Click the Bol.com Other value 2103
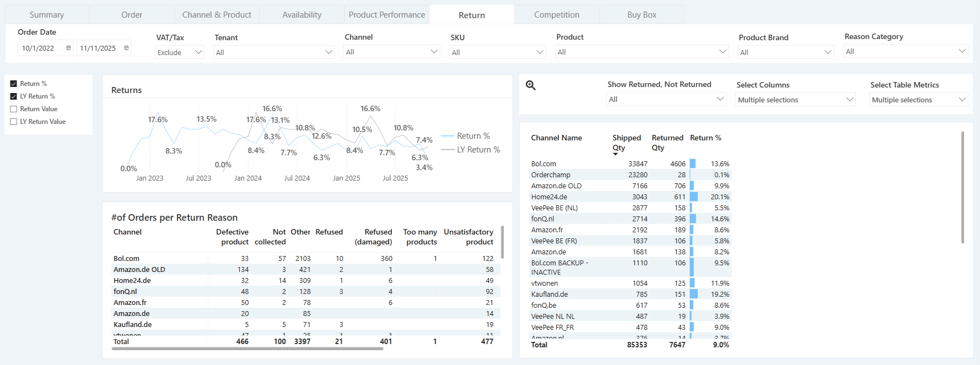The height and width of the screenshot is (365, 980). (x=303, y=258)
